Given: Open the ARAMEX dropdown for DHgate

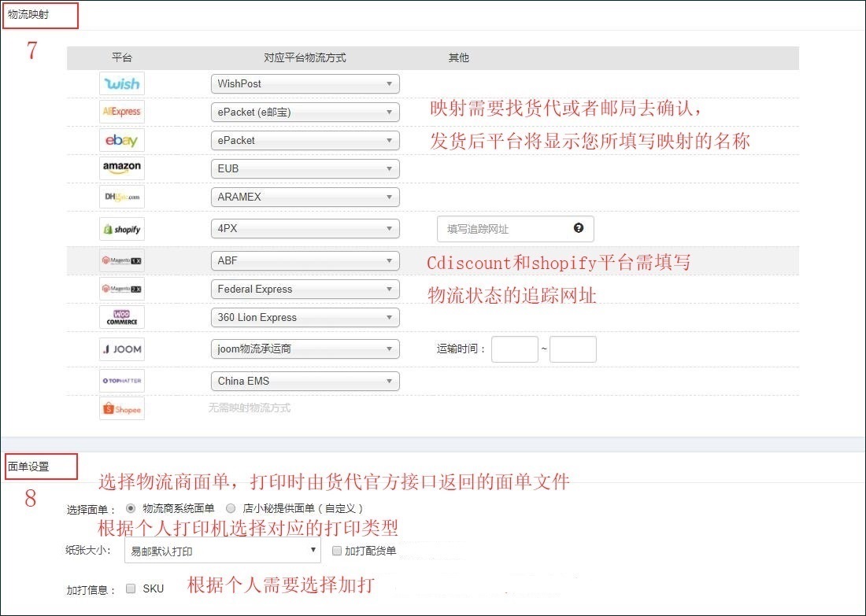Looking at the screenshot, I should (x=305, y=197).
